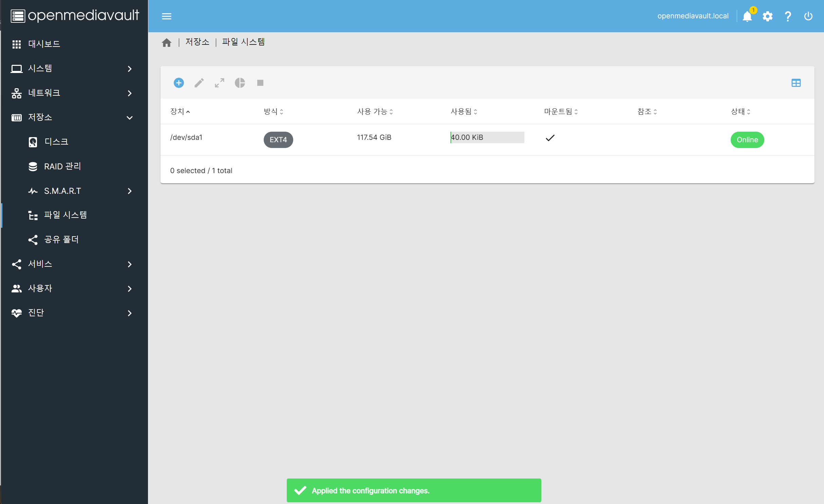The image size is (824, 504).
Task: Click the edit pencil icon
Action: (x=199, y=83)
